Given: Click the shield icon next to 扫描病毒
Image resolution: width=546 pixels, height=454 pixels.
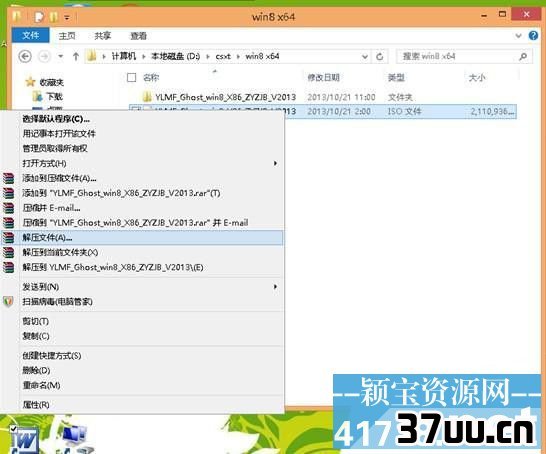Looking at the screenshot, I should point(8,302).
